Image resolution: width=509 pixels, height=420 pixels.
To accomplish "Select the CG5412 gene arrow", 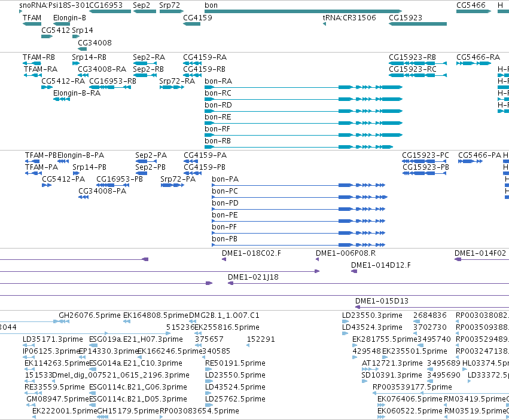I will [47, 36].
